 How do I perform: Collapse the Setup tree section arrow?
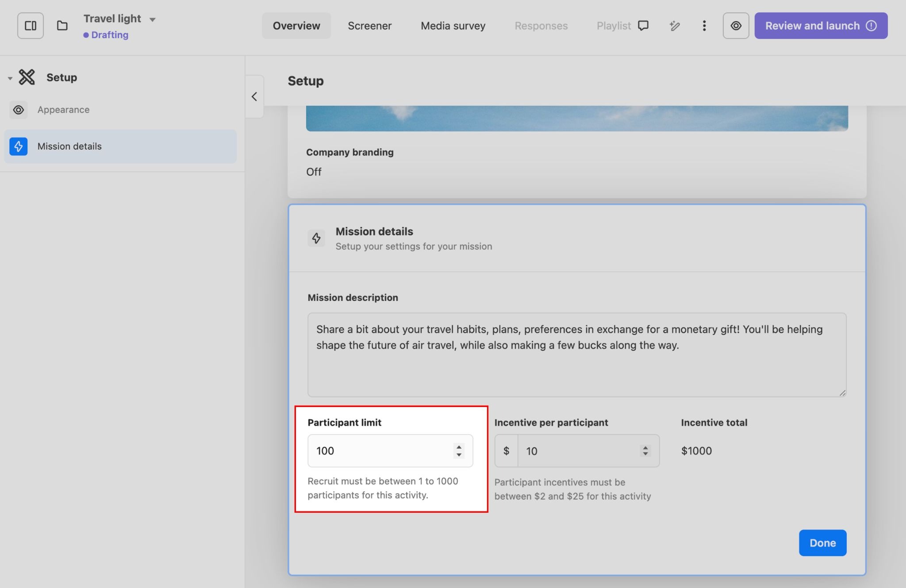click(10, 78)
